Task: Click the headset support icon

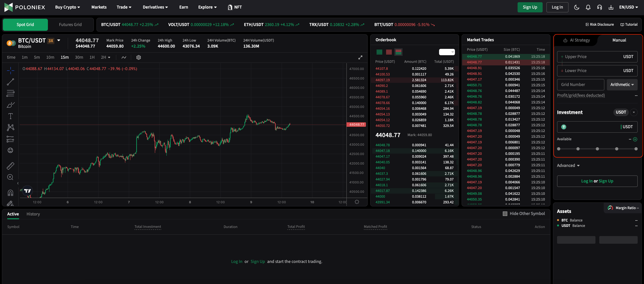Action: (x=599, y=7)
